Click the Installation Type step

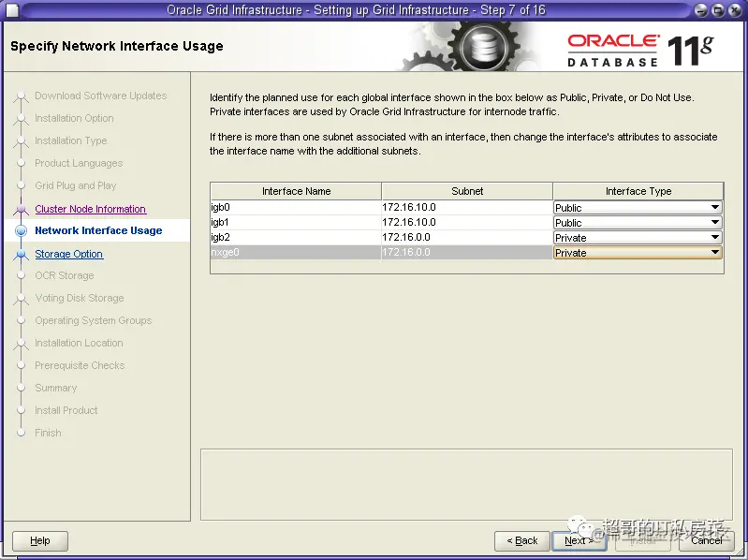tap(70, 140)
